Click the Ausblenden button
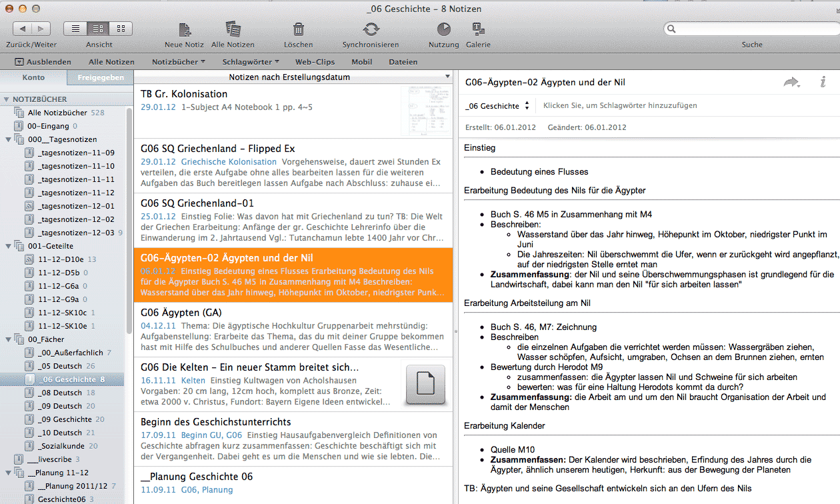The height and width of the screenshot is (504, 840). [x=43, y=62]
